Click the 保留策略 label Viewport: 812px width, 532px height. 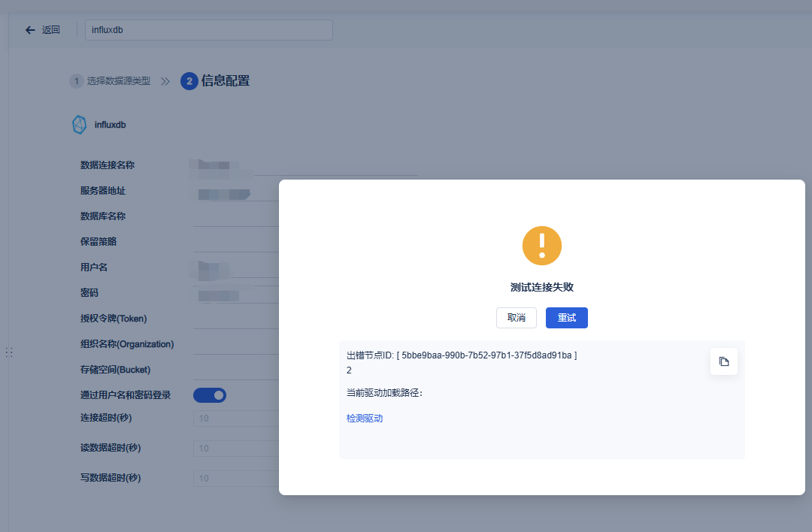[x=98, y=242]
